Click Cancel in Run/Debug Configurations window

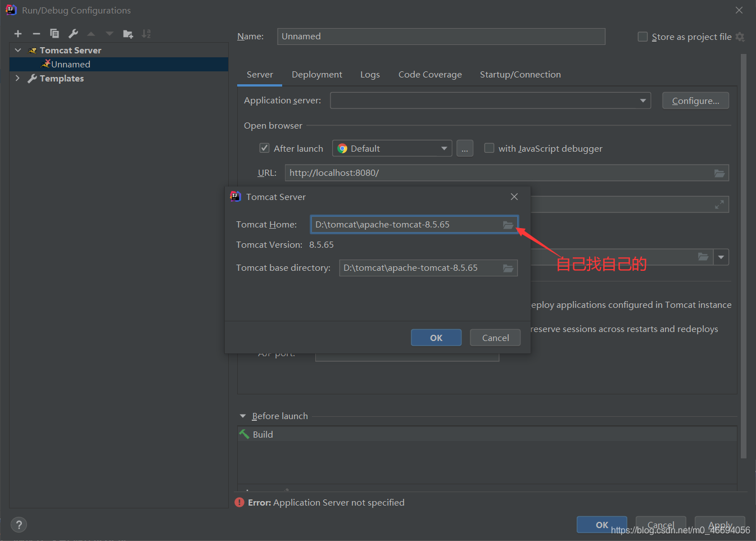pos(661,525)
